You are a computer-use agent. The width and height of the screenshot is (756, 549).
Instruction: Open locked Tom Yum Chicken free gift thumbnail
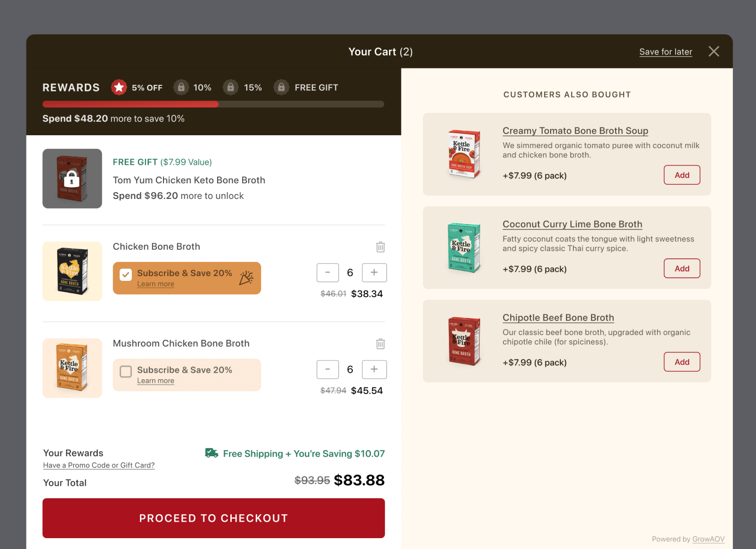coord(72,179)
